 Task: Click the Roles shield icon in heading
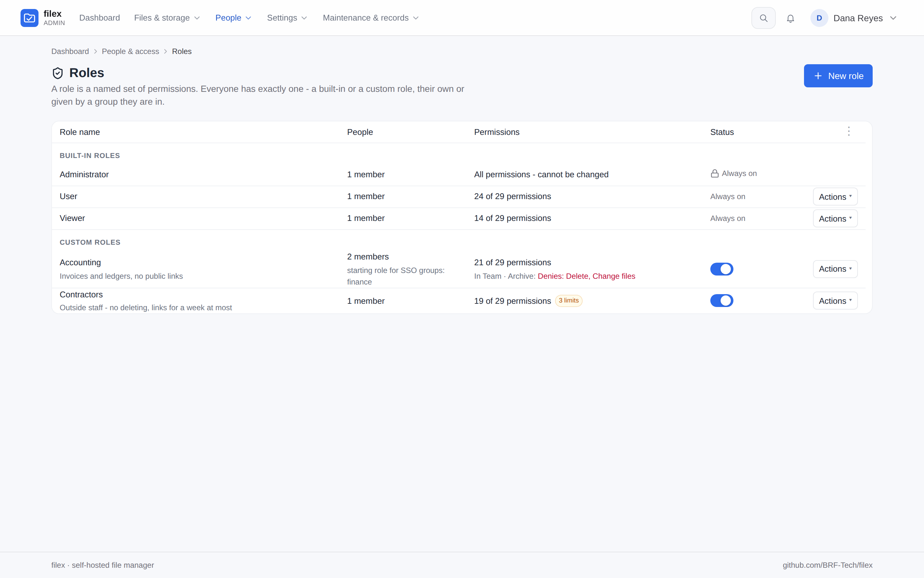tap(58, 73)
